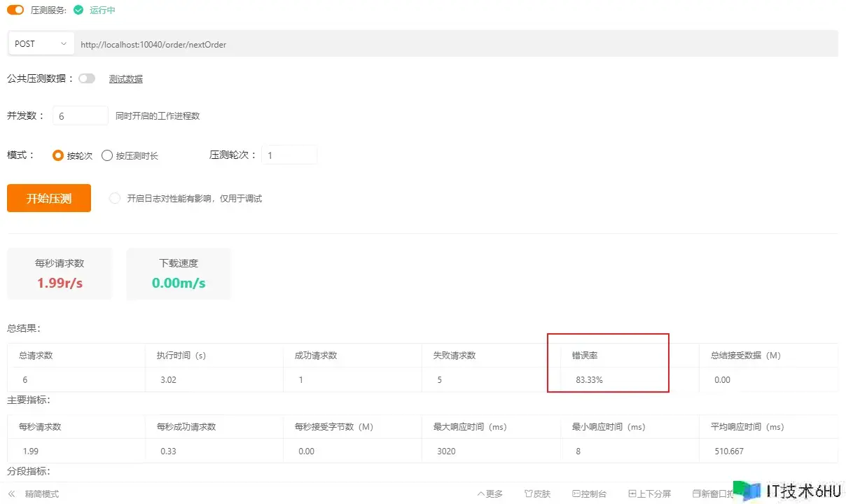Open the POST request method dropdown
Viewport: 846px width, 504px height.
click(41, 44)
